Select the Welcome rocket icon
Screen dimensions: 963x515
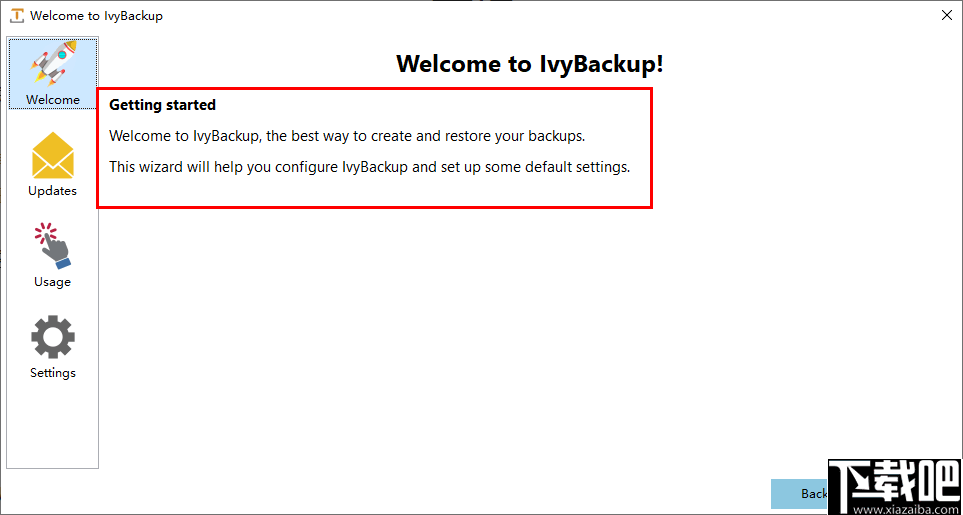pyautogui.click(x=53, y=73)
